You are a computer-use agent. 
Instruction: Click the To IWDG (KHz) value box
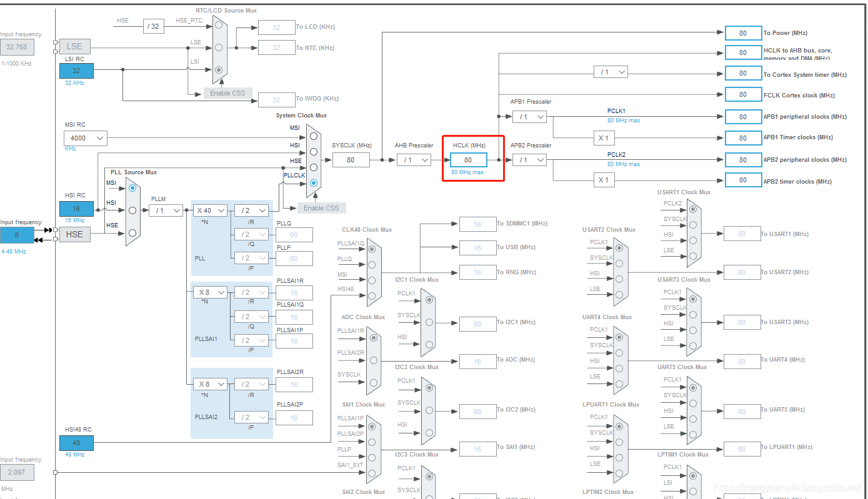pyautogui.click(x=276, y=99)
